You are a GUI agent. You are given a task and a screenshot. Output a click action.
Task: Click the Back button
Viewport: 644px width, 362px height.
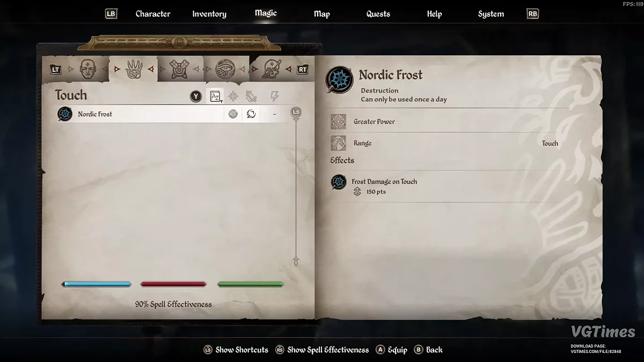pos(428,350)
